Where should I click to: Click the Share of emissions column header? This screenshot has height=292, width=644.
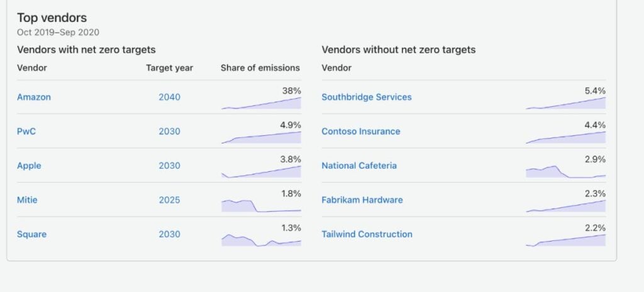260,68
